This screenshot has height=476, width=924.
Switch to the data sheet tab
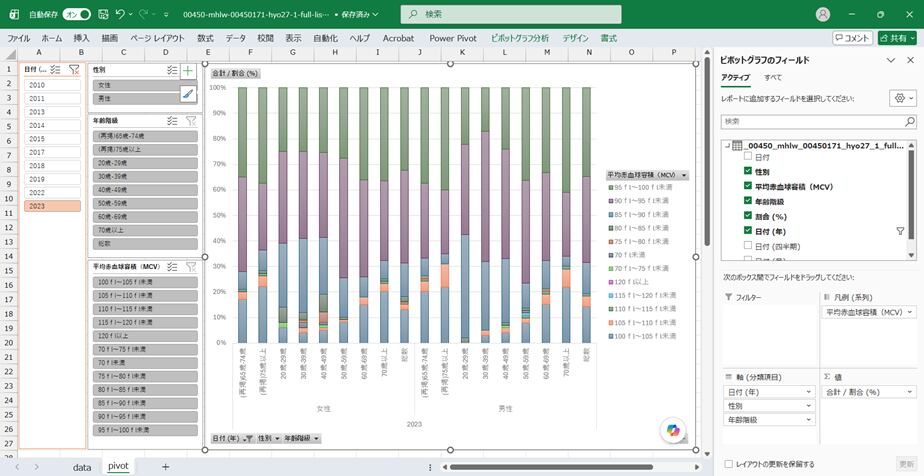[82, 467]
